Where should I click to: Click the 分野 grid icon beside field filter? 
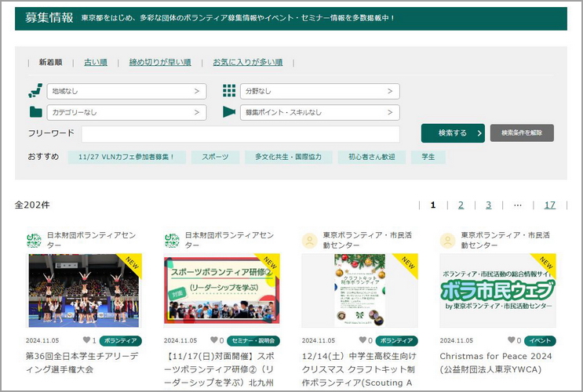tap(228, 91)
